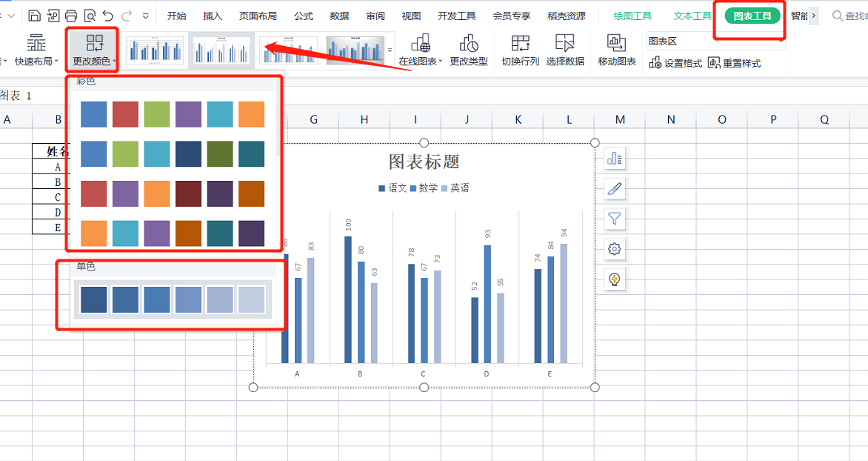Open the 在线图表 online chart dropdown

[420, 50]
